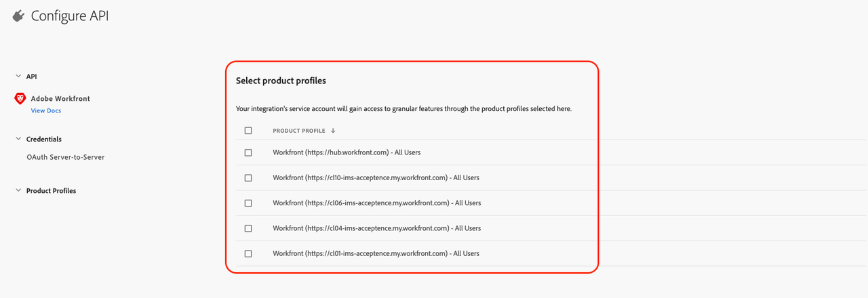Toggle the select-all product profiles checkbox
The image size is (868, 298).
click(248, 131)
